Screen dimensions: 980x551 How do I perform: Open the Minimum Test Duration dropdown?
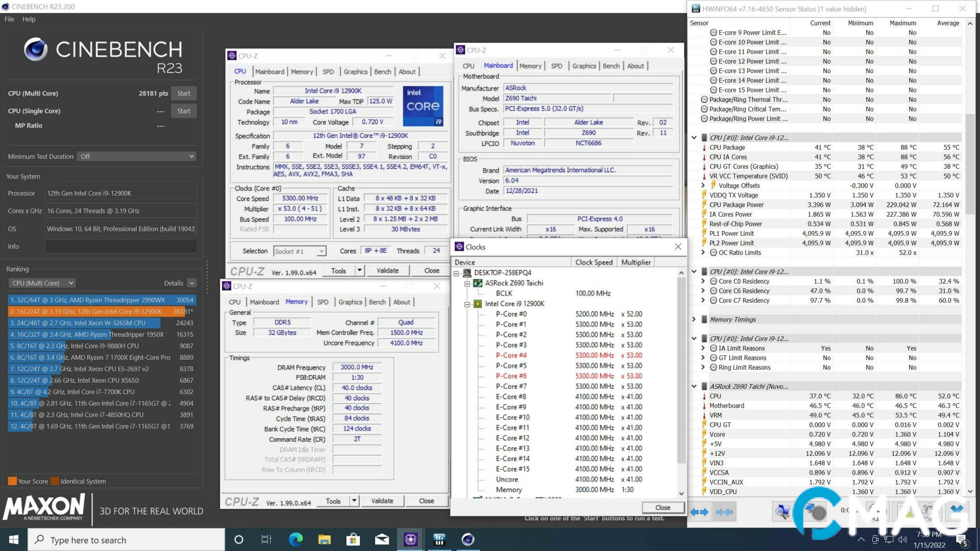click(136, 156)
